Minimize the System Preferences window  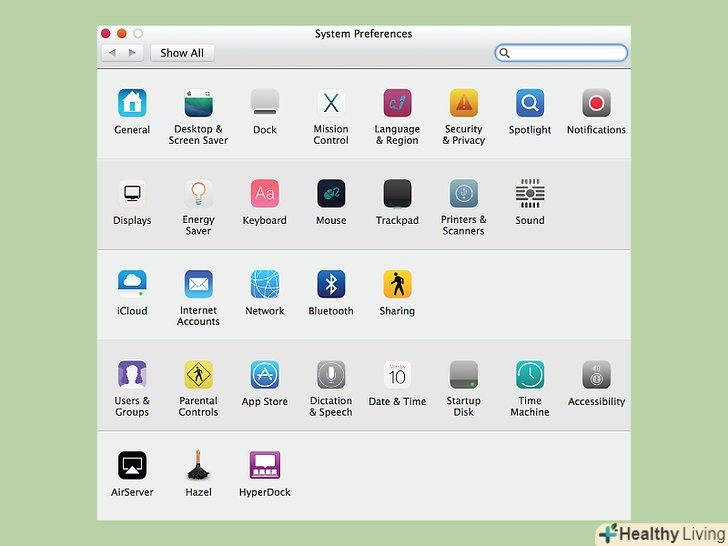pos(122,33)
